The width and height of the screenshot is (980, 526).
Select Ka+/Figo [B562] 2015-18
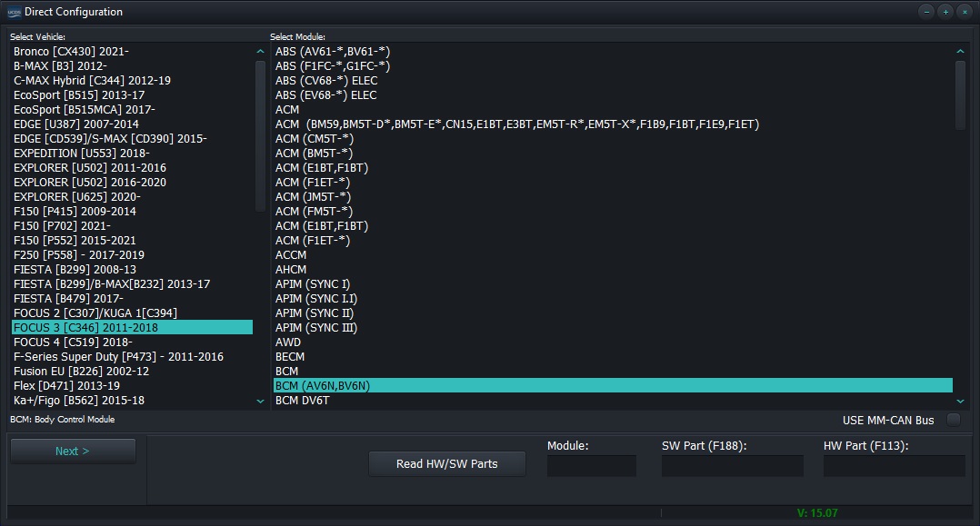[x=133, y=401]
